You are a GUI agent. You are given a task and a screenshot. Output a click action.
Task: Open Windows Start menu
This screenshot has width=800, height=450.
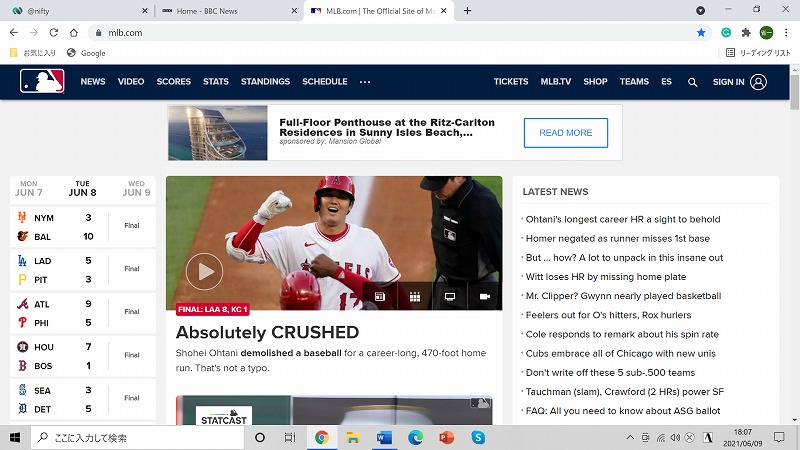(15, 438)
